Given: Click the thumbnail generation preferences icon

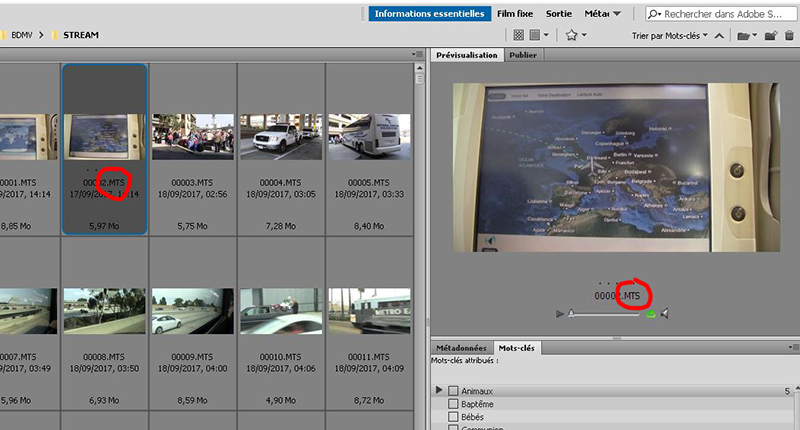Looking at the screenshot, I should pyautogui.click(x=534, y=35).
